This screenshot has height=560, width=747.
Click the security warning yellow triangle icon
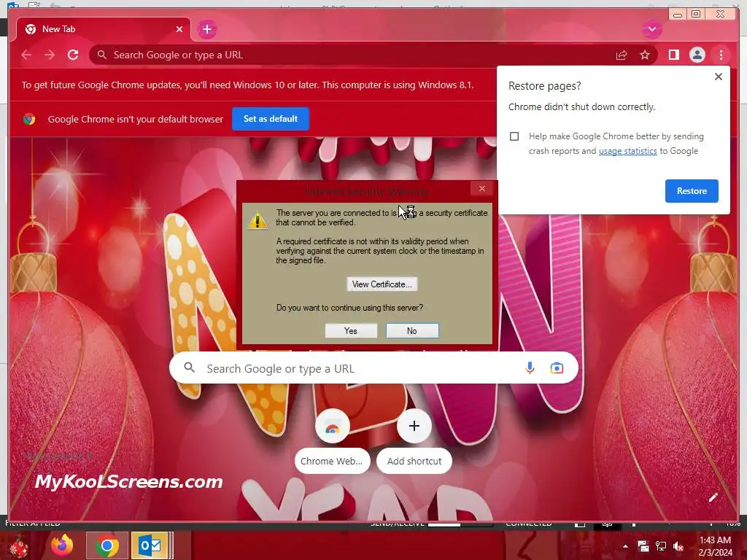click(258, 220)
